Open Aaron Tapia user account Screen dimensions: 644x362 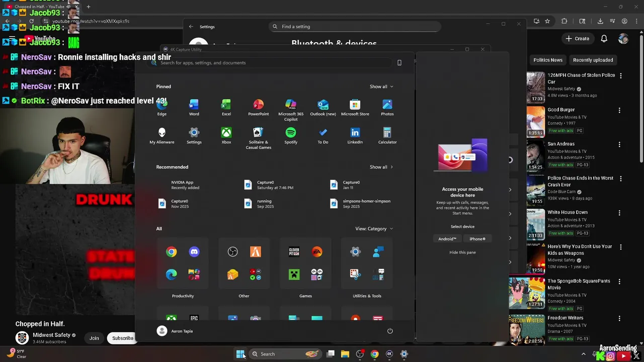pyautogui.click(x=175, y=331)
